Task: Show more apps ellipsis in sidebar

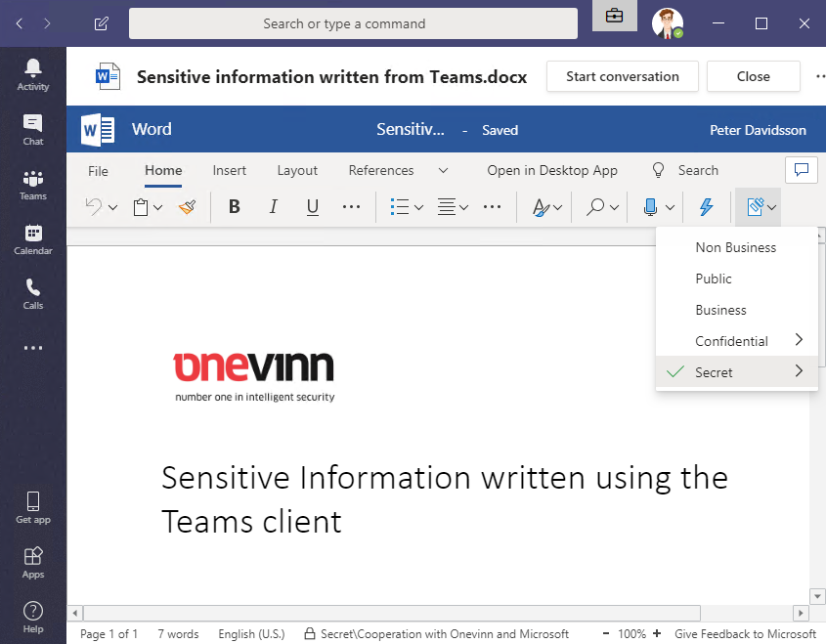Action: [x=32, y=348]
